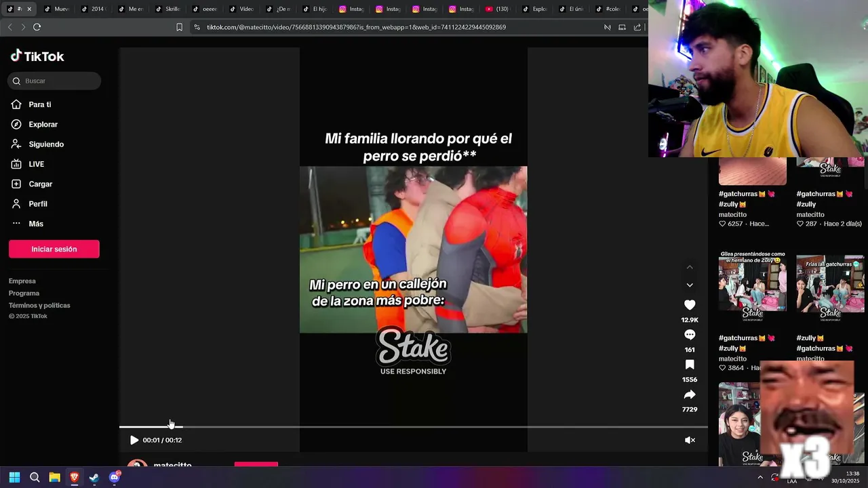The width and height of the screenshot is (868, 488).
Task: Show hidden system tray icons chevron
Action: pos(760,477)
